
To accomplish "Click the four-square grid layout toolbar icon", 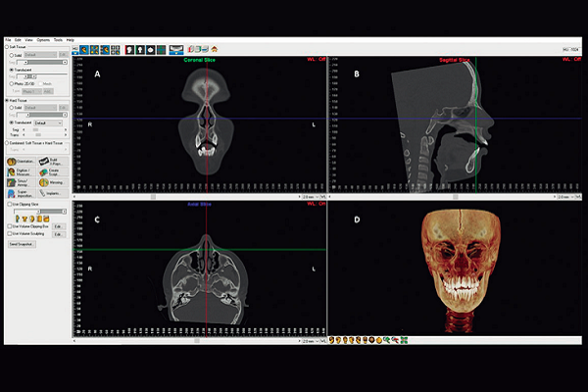I will [x=115, y=50].
